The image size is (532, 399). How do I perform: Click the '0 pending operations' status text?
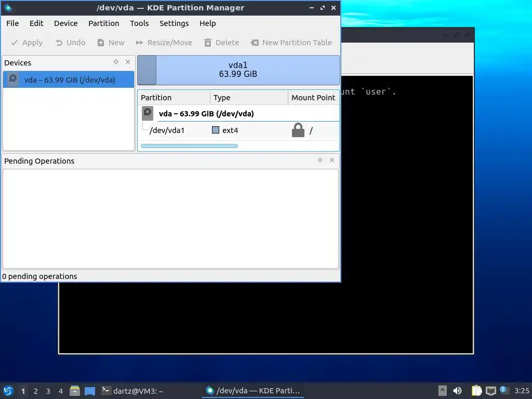coord(39,276)
